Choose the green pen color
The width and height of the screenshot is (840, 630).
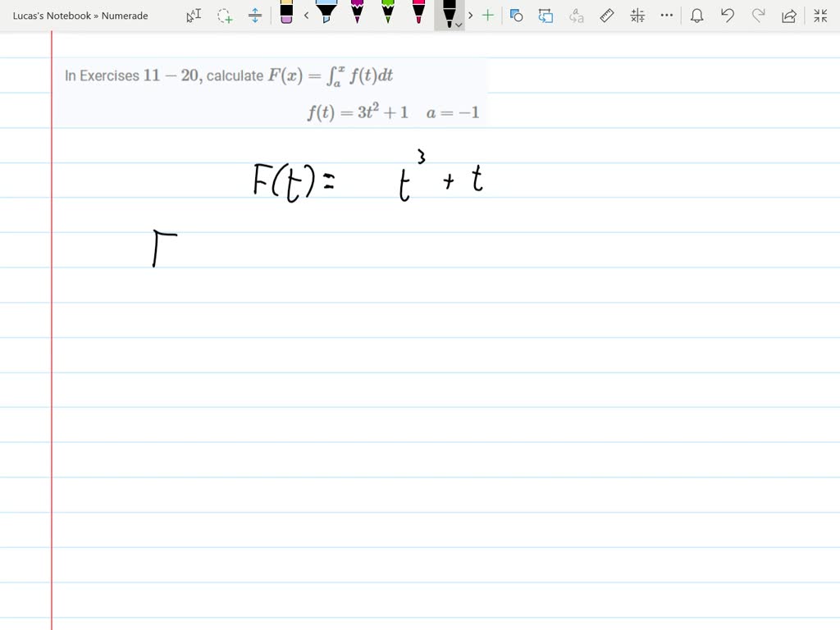(387, 14)
